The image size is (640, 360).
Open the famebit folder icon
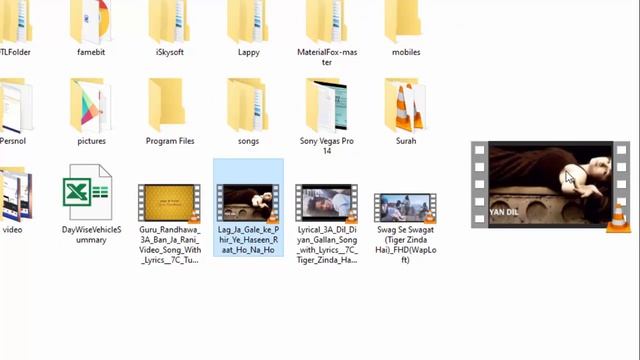(x=91, y=21)
